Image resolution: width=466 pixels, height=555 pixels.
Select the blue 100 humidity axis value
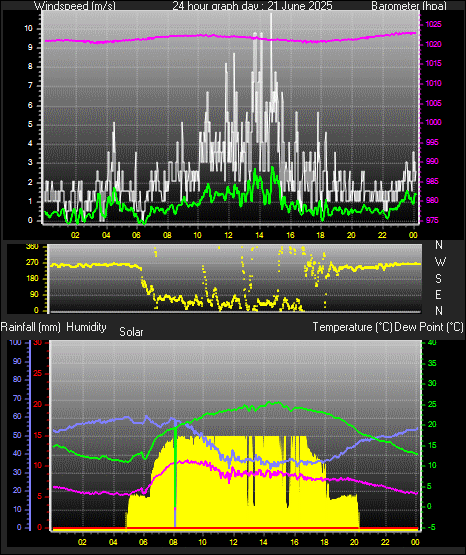pos(16,343)
